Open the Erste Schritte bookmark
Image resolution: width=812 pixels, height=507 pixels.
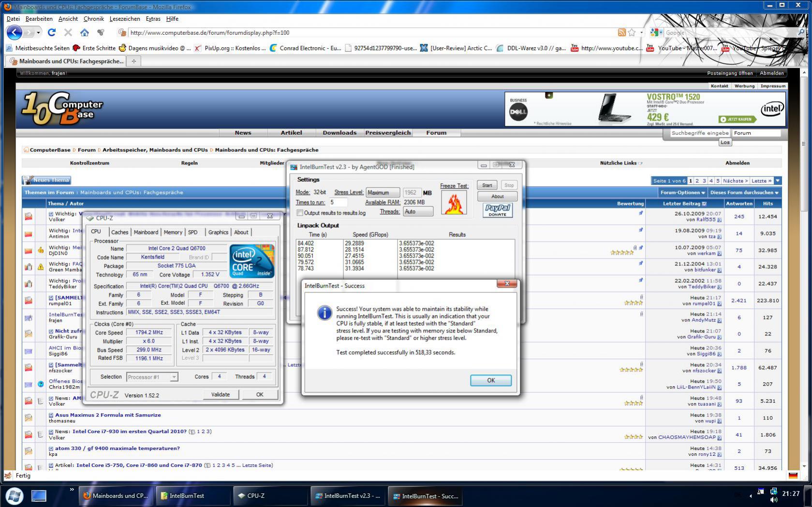tap(94, 48)
